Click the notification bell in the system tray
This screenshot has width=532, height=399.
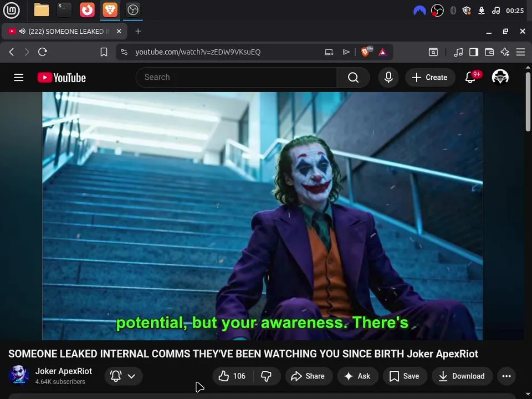(x=482, y=11)
